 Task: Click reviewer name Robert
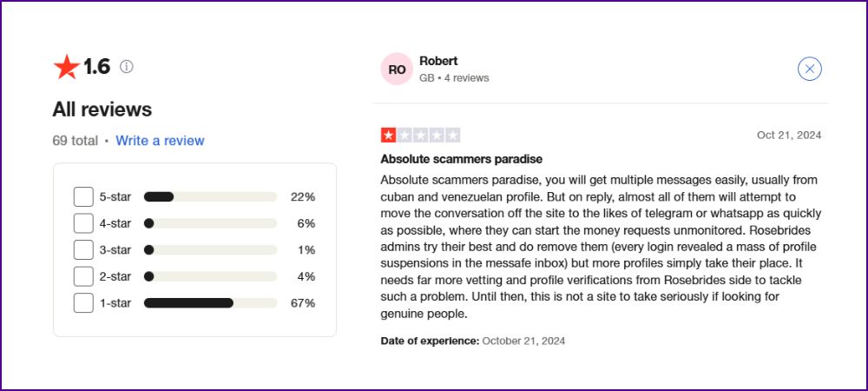(x=438, y=61)
